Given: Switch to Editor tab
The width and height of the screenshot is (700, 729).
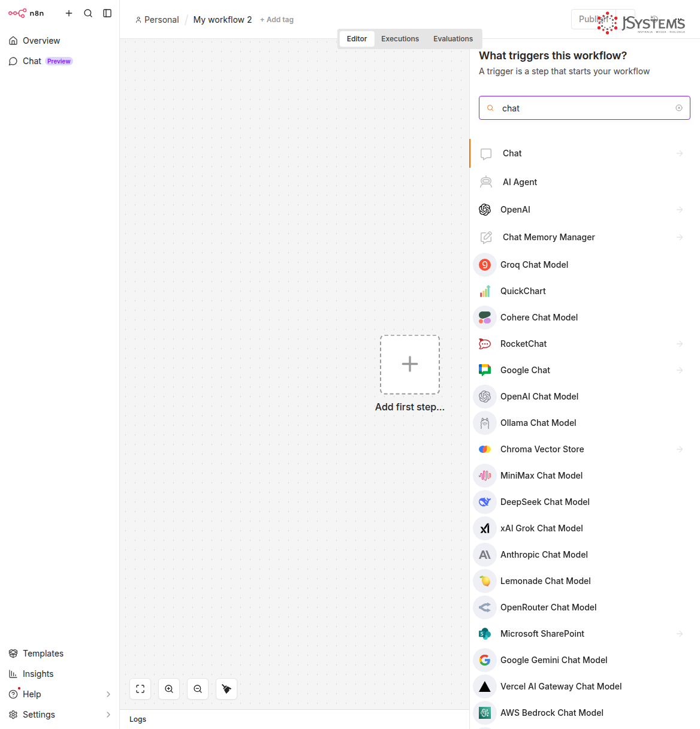Looking at the screenshot, I should [357, 39].
